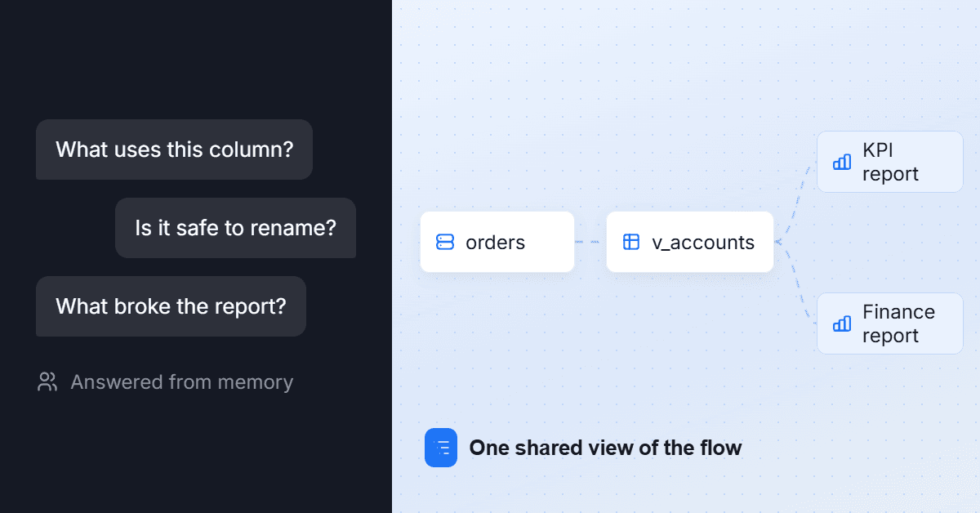Click the blue flow list icon
Image resolution: width=980 pixels, height=513 pixels.
click(x=441, y=448)
